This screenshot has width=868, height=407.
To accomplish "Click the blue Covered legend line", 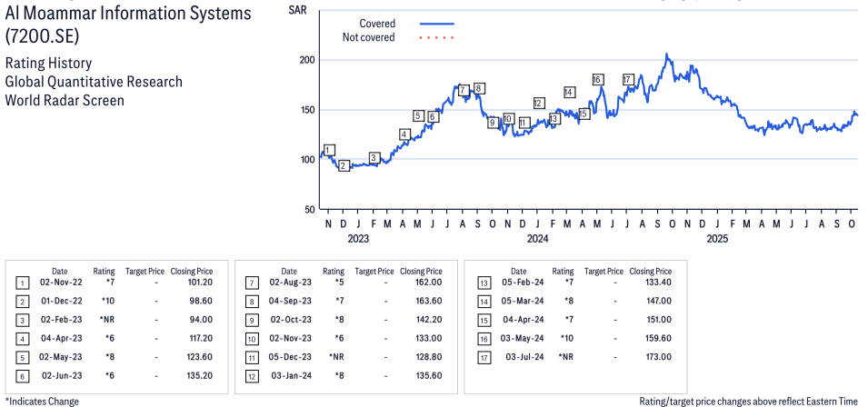I will click(438, 24).
